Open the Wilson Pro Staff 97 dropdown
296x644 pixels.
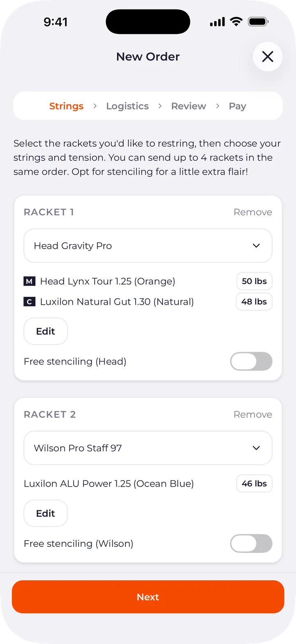(148, 448)
